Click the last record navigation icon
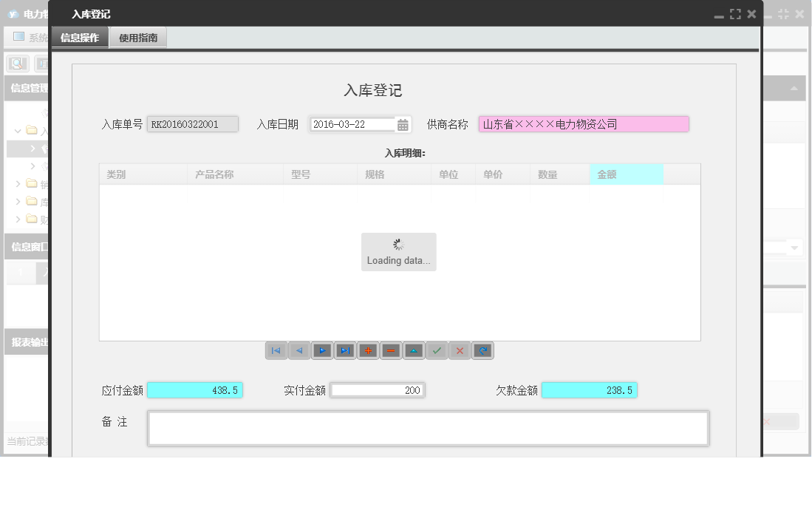Screen dimensions: 812x521 pyautogui.click(x=345, y=350)
